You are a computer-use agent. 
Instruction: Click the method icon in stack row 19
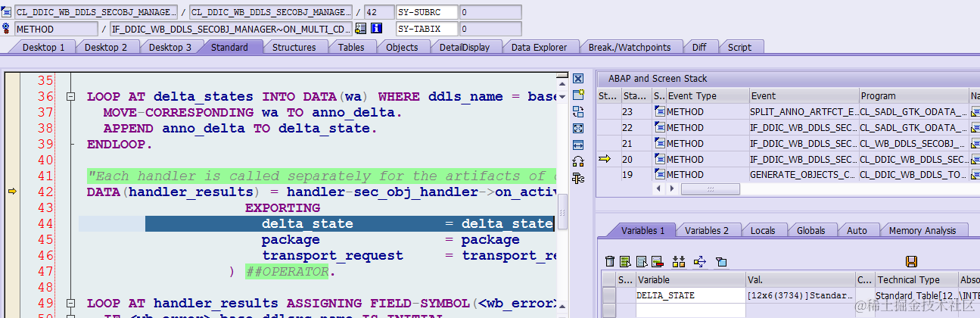coord(660,175)
